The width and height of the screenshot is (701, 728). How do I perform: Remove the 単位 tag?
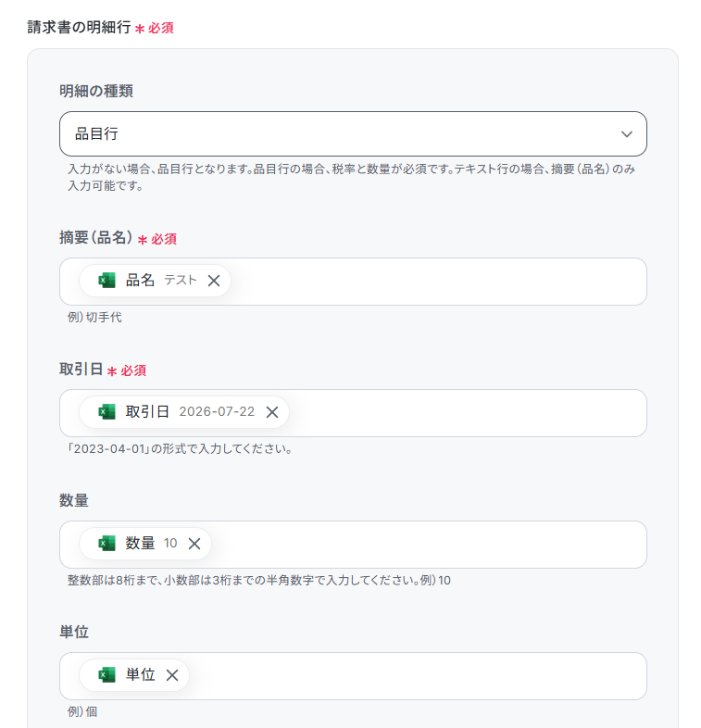pos(171,674)
